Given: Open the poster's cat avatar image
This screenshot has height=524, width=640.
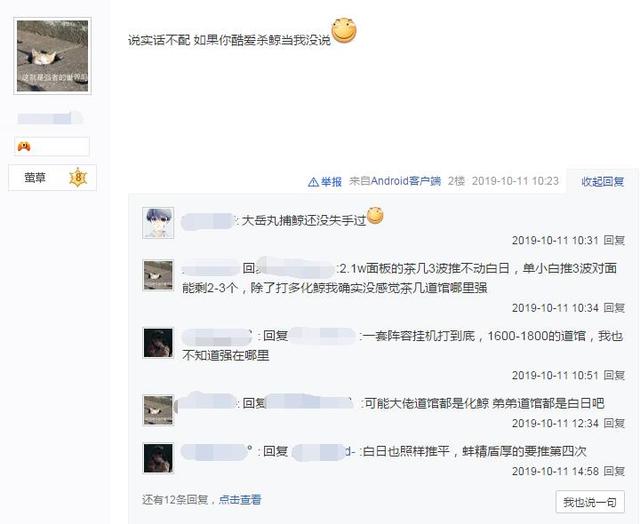Looking at the screenshot, I should point(52,56).
